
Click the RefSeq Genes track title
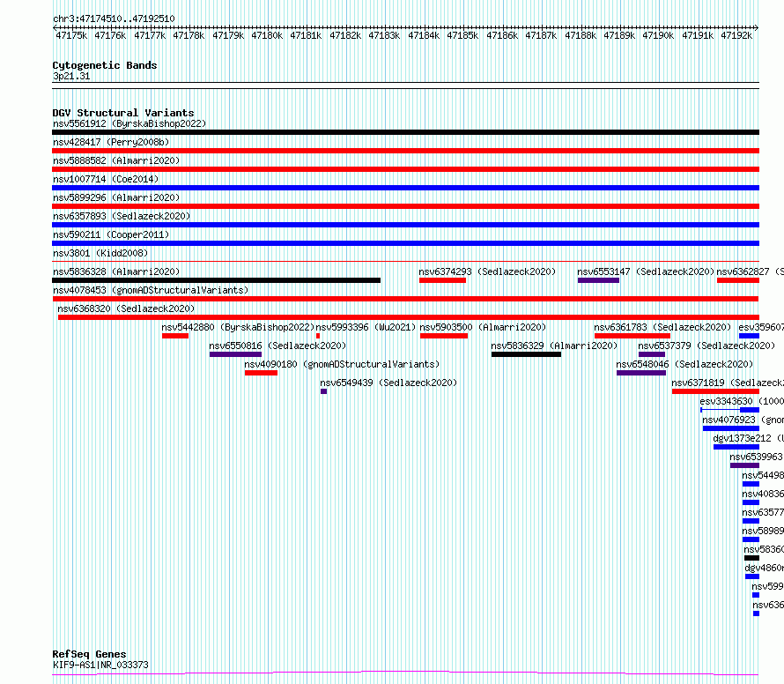[x=89, y=655]
